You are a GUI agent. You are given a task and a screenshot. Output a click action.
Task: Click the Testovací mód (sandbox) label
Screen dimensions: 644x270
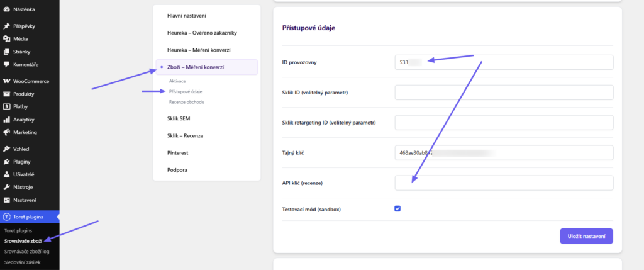pyautogui.click(x=312, y=209)
